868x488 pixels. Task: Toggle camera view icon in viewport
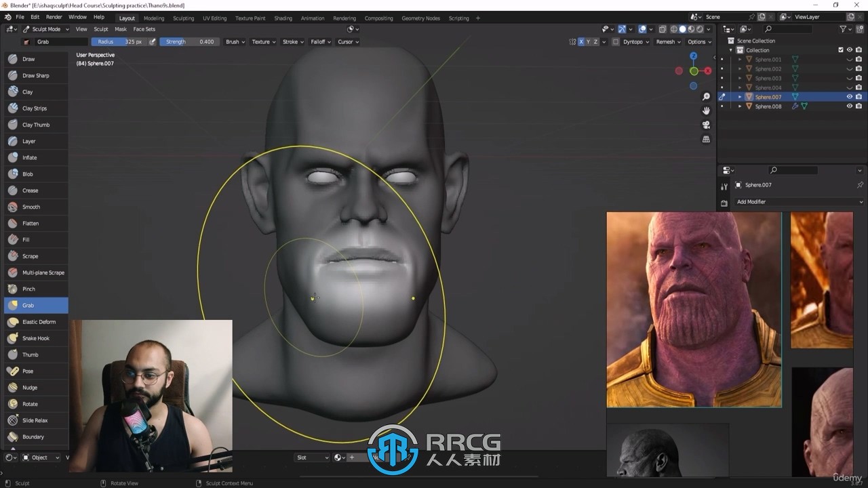point(706,125)
